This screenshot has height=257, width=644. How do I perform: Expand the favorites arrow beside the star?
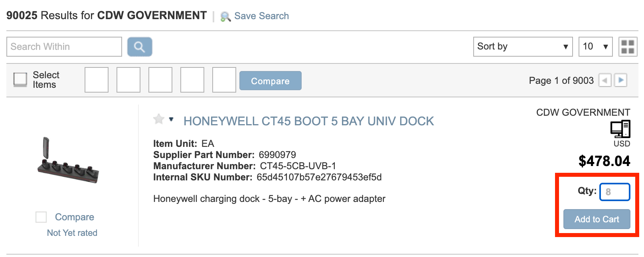coord(171,119)
